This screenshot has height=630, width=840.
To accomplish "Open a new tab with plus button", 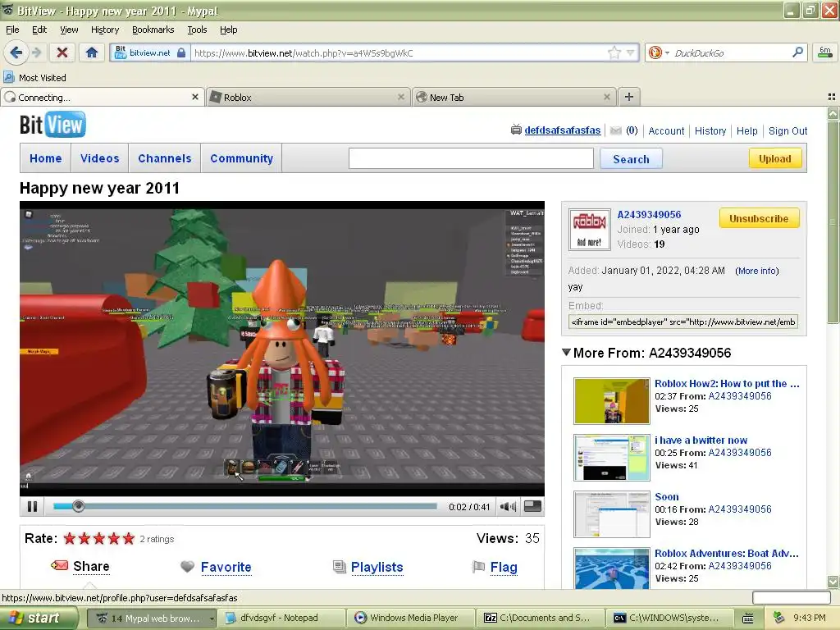I will pos(629,97).
